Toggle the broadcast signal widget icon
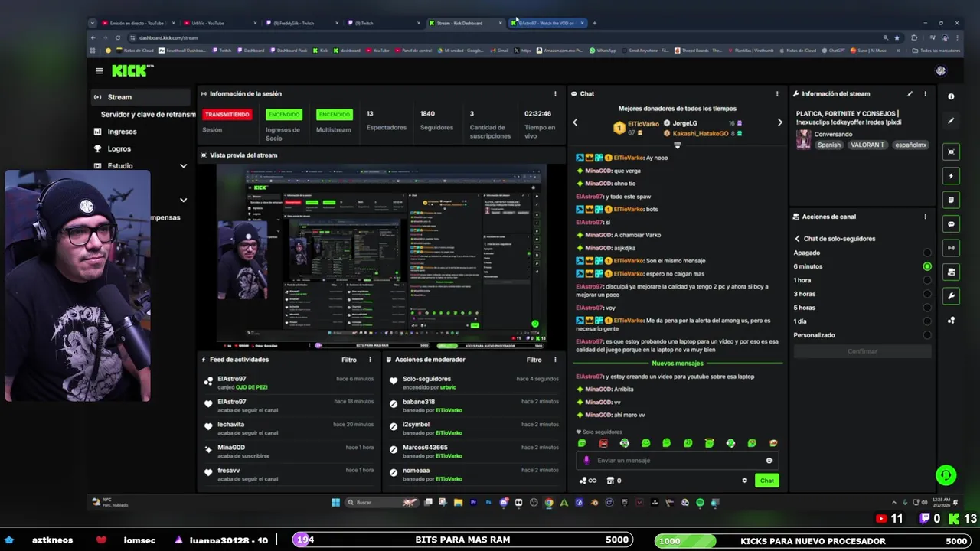The width and height of the screenshot is (980, 551). (x=951, y=248)
